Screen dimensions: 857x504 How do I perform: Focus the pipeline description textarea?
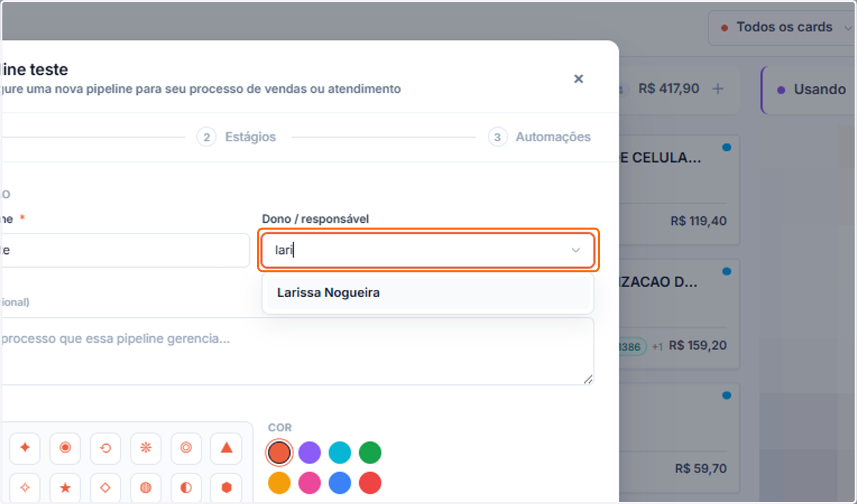[296, 351]
